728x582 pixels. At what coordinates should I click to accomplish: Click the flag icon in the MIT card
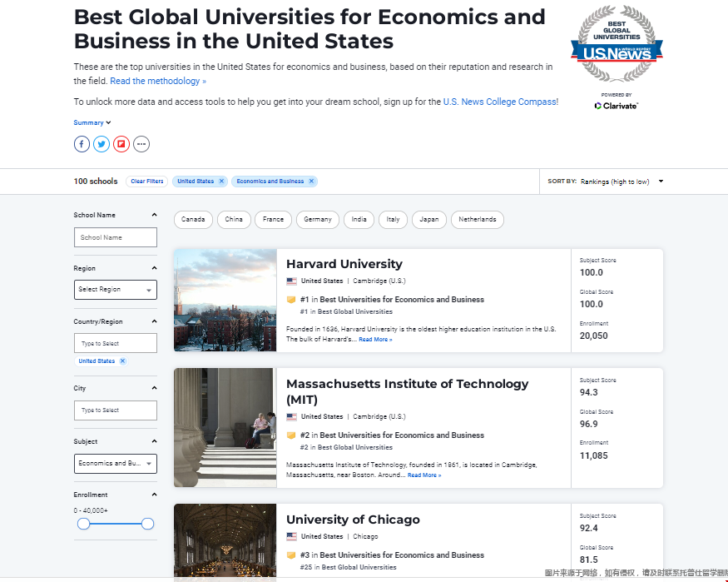291,416
